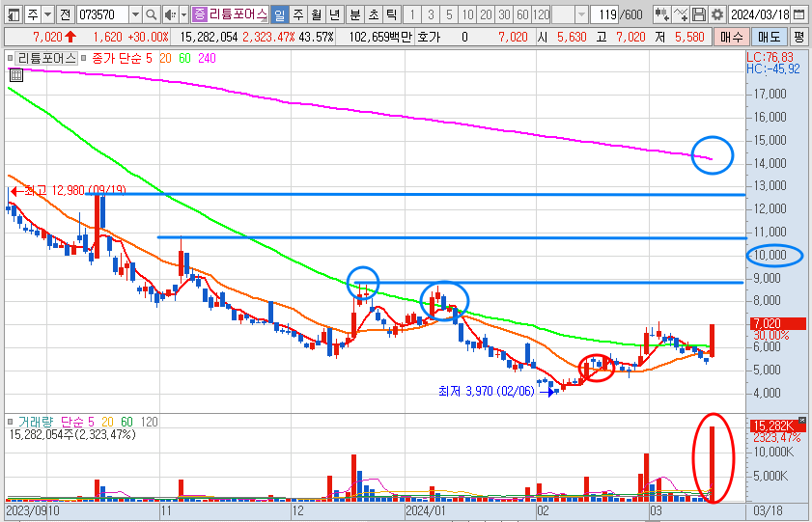Expand the sound options dropdown arrow
The height and width of the screenshot is (522, 812).
(x=183, y=14)
